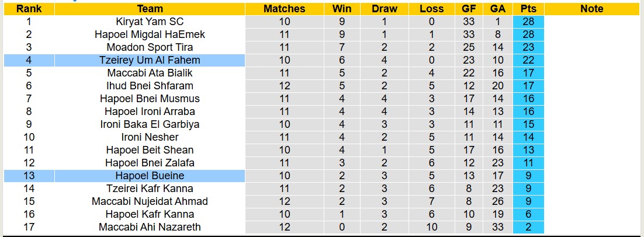Click the points cell for Tzeirey Um Al Fahem
The height and width of the screenshot is (237, 644).
click(x=528, y=60)
